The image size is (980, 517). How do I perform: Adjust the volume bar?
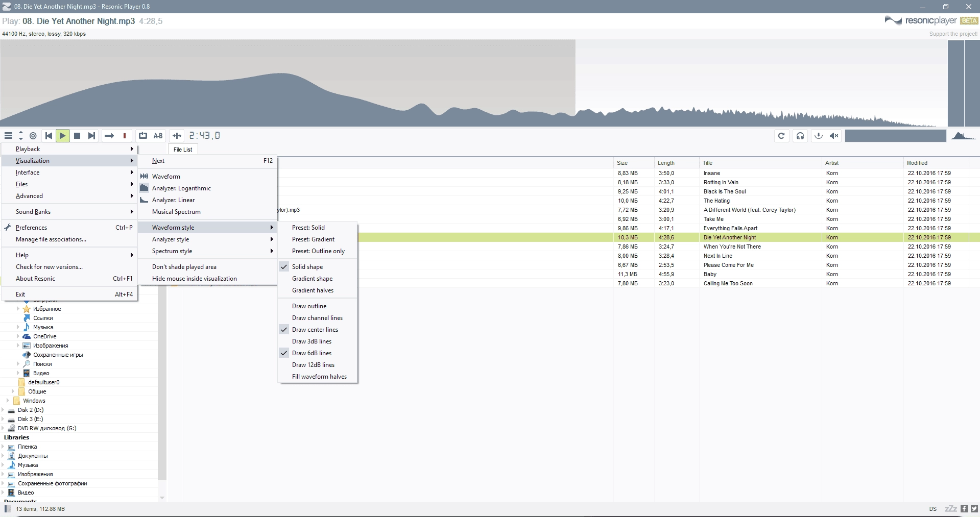[x=896, y=136]
